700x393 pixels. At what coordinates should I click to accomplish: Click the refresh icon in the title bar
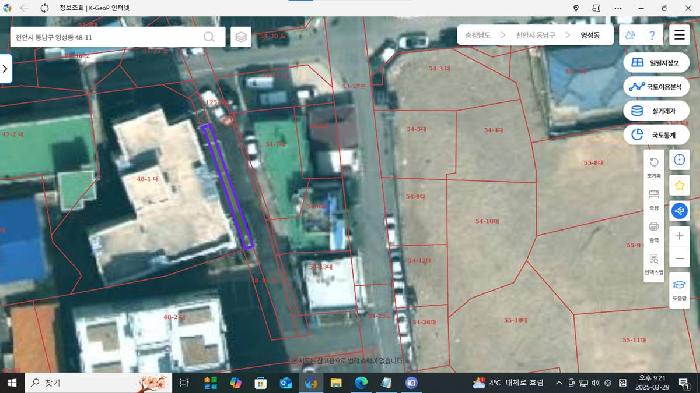(x=44, y=8)
